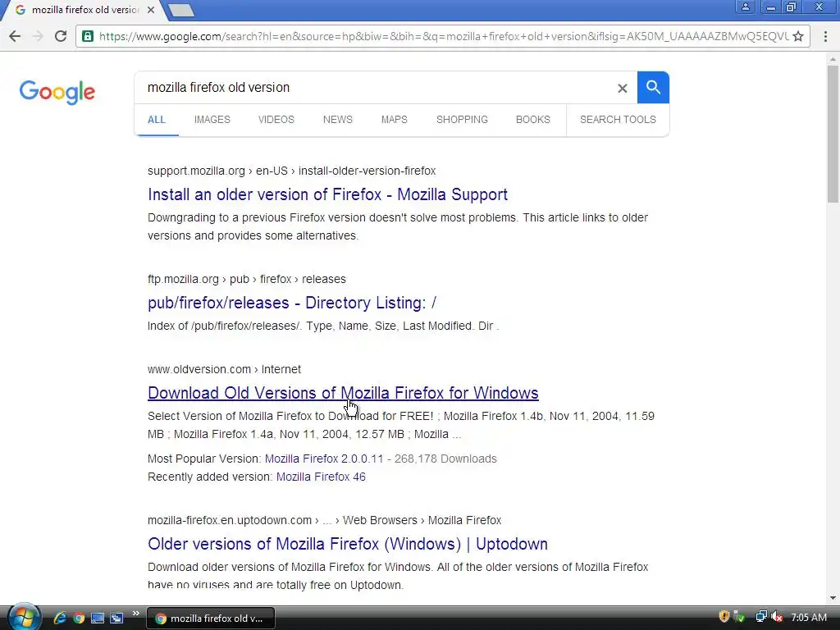This screenshot has height=630, width=840.
Task: Click the Switch between windows quick launch icon
Action: (116, 618)
